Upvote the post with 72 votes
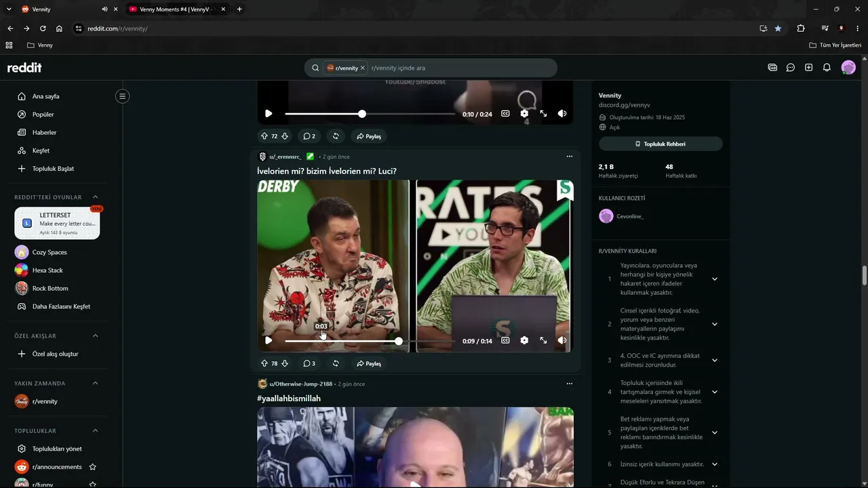 (264, 136)
